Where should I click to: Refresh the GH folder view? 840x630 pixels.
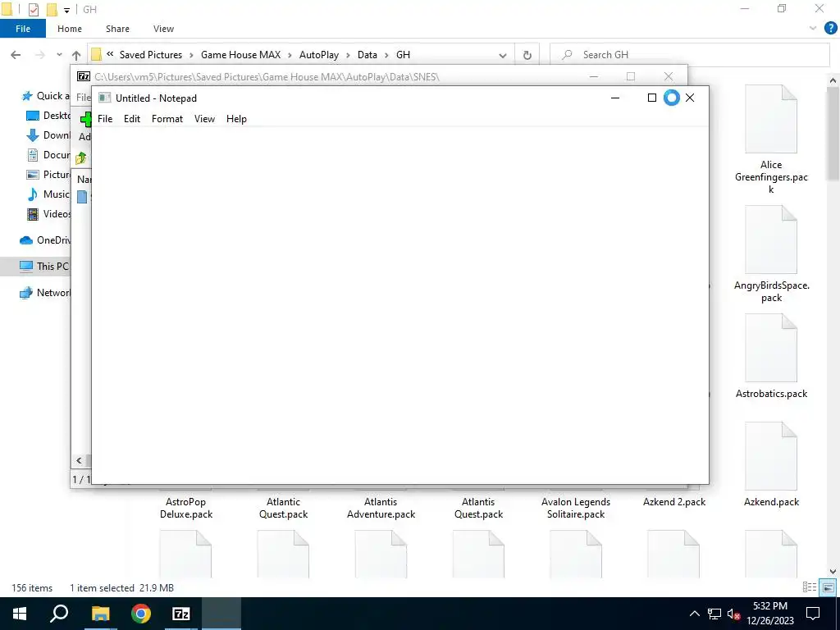click(527, 55)
